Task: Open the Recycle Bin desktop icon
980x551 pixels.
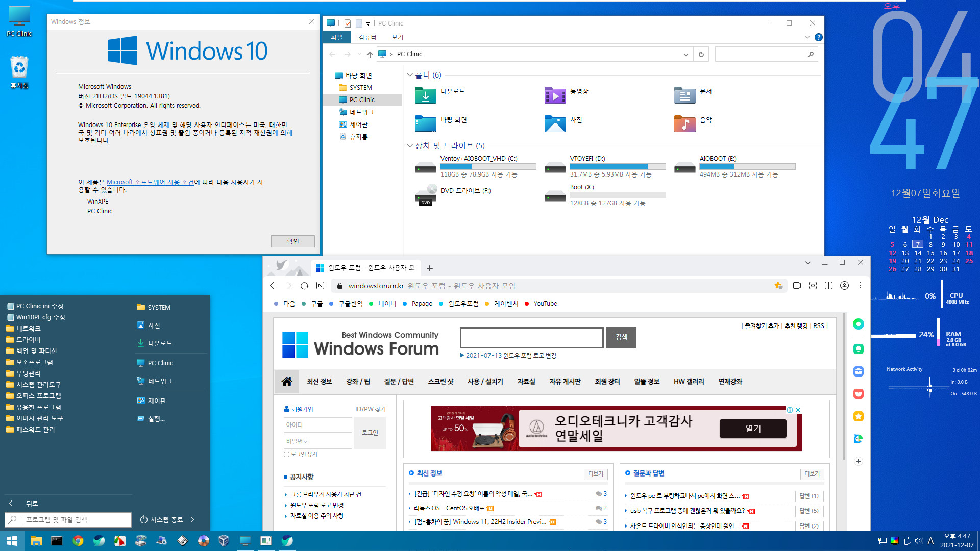Action: [19, 72]
